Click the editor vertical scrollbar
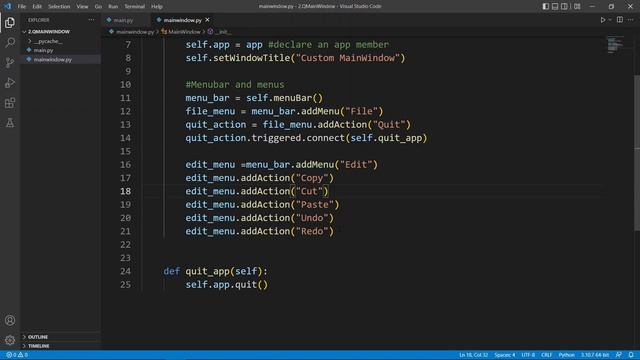The height and width of the screenshot is (360, 640). [x=637, y=153]
